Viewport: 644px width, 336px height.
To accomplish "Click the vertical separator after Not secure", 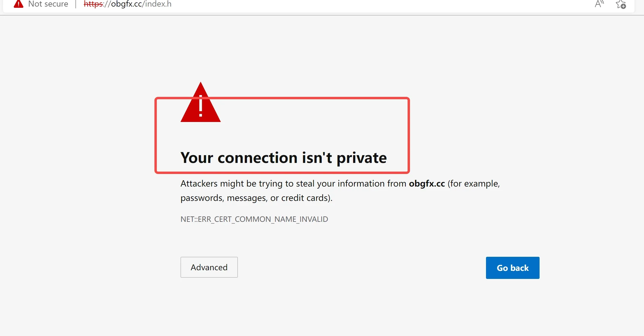I will (76, 4).
